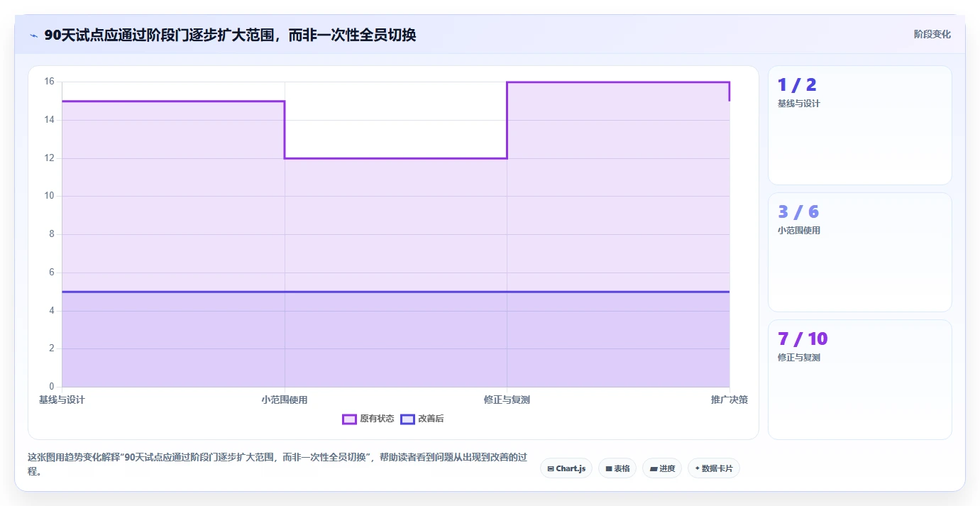Open the 3 / 6 小范围使用 card
This screenshot has width=980, height=506.
[x=860, y=252]
